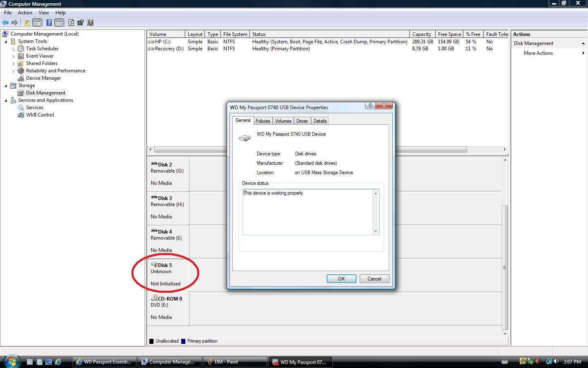Viewport: 588px width, 368px height.
Task: Click the Disk 5 not-initialized disk icon
Action: coord(154,265)
